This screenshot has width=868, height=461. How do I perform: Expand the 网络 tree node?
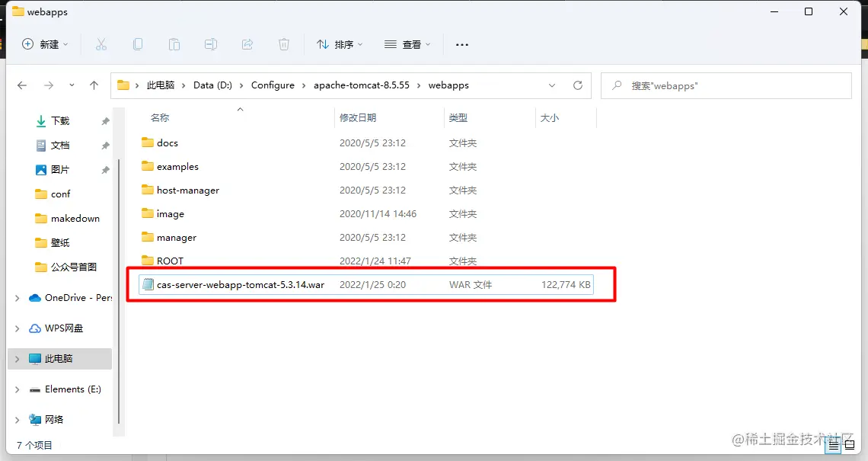(x=18, y=420)
